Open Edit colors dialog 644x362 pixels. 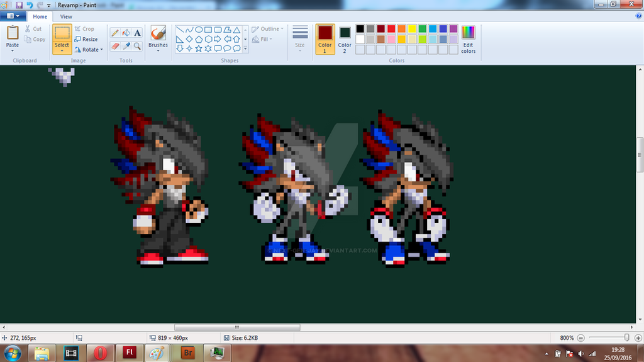(x=468, y=40)
